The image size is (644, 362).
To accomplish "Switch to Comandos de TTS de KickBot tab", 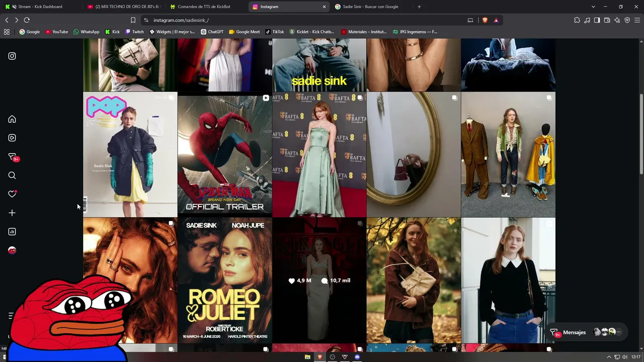I will click(206, 7).
